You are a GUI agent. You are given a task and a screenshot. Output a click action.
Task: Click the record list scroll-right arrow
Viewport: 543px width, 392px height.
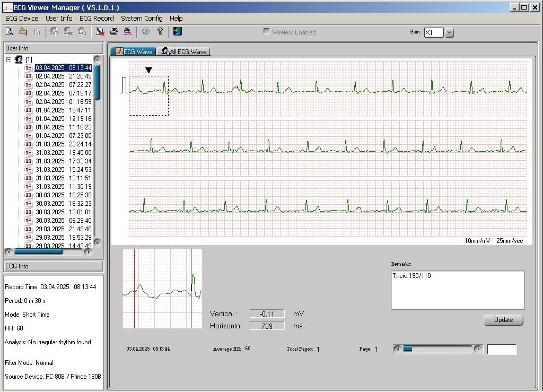pyautogui.click(x=88, y=251)
